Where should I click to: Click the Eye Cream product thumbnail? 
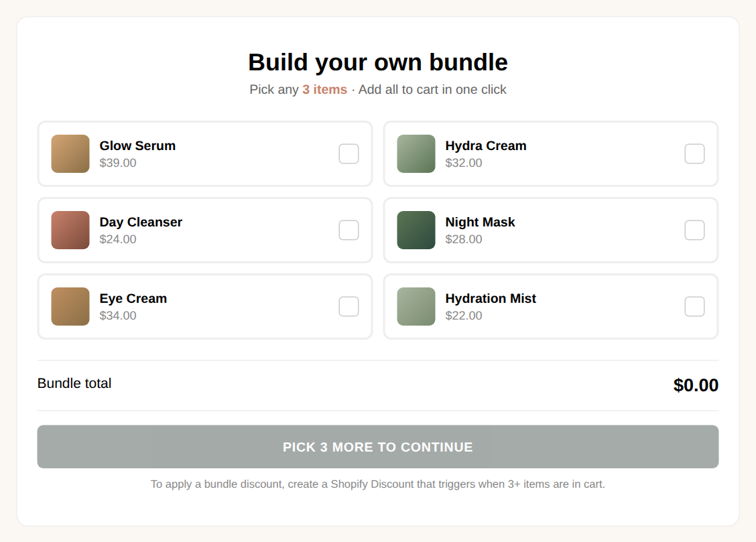pos(70,306)
